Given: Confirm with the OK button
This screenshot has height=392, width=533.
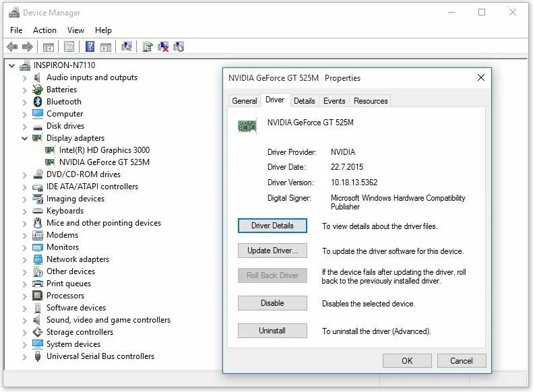Looking at the screenshot, I should 407,361.
